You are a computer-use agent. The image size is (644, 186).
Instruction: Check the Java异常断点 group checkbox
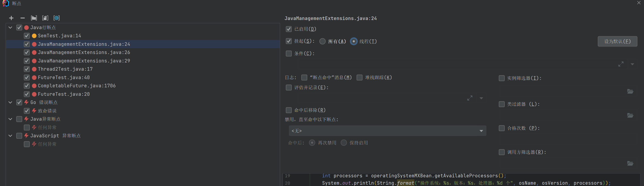pyautogui.click(x=19, y=119)
